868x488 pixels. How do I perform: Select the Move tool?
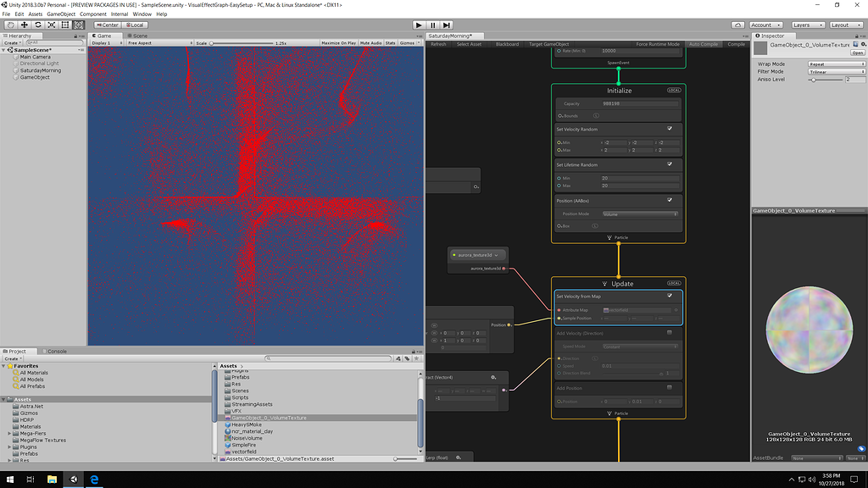click(25, 25)
